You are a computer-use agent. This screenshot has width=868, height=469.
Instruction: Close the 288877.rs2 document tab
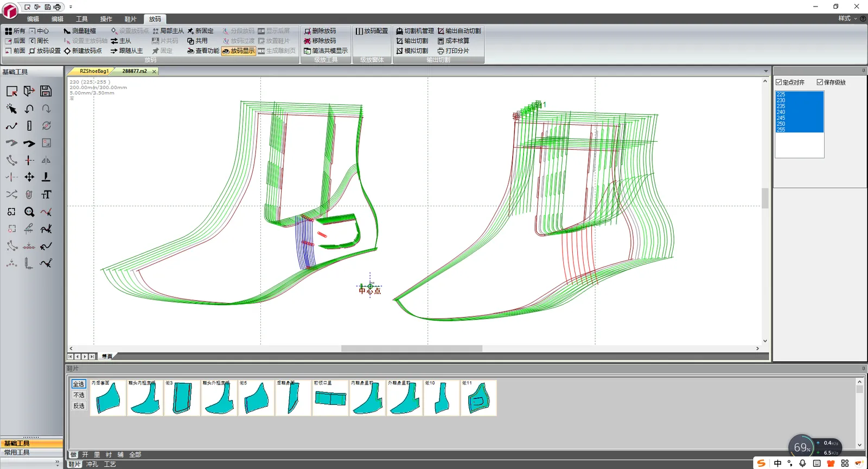click(x=154, y=71)
